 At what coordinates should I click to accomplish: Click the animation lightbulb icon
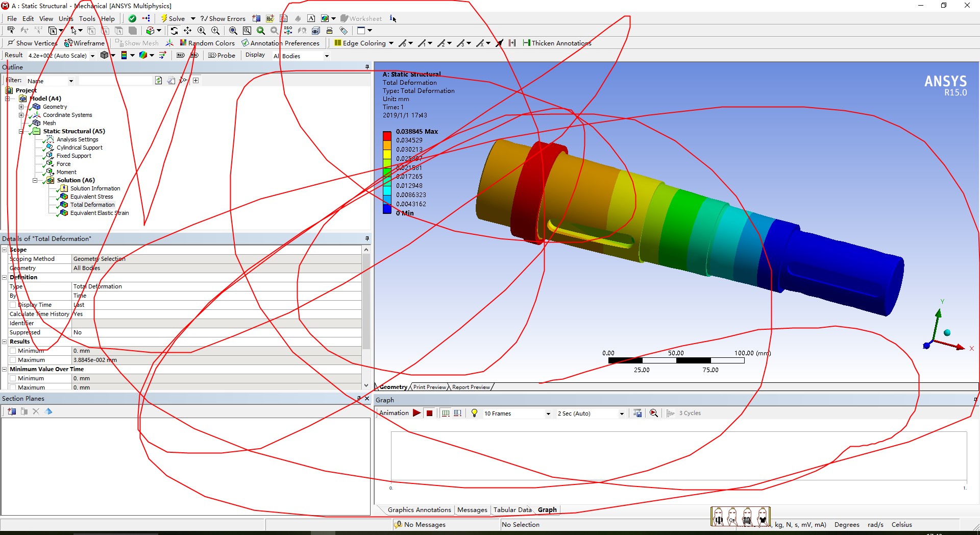(x=474, y=413)
